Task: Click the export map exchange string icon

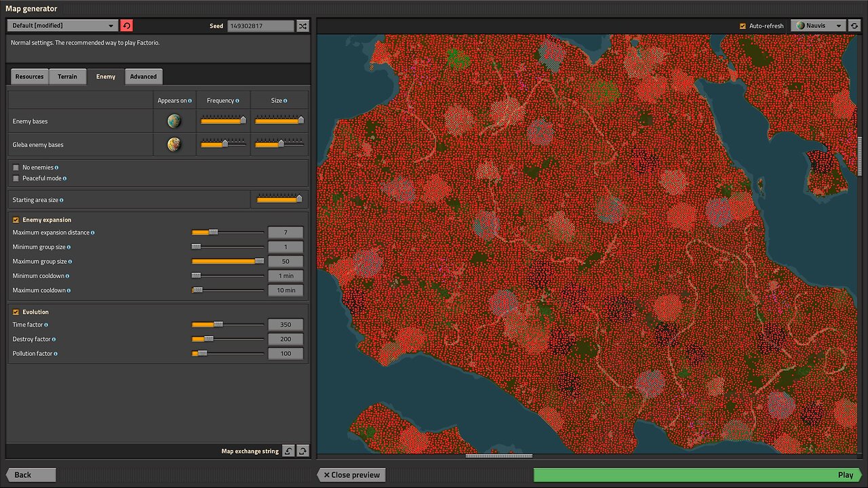Action: pyautogui.click(x=302, y=451)
